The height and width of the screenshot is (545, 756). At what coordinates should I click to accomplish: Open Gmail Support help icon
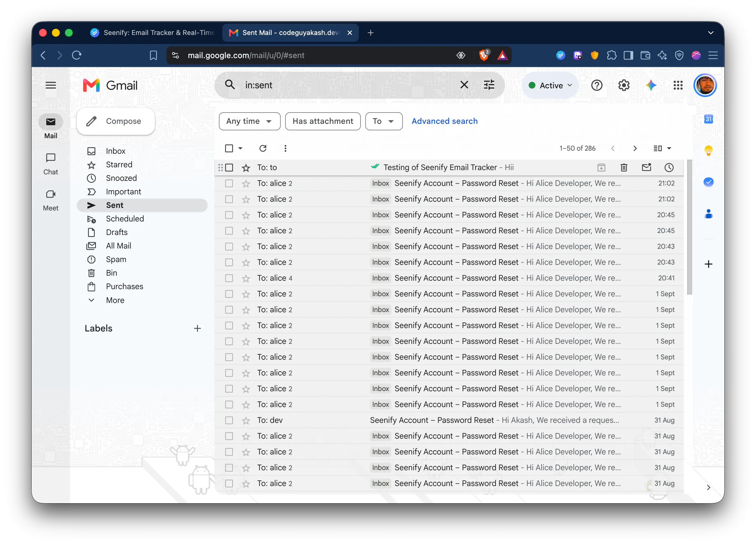pyautogui.click(x=597, y=85)
